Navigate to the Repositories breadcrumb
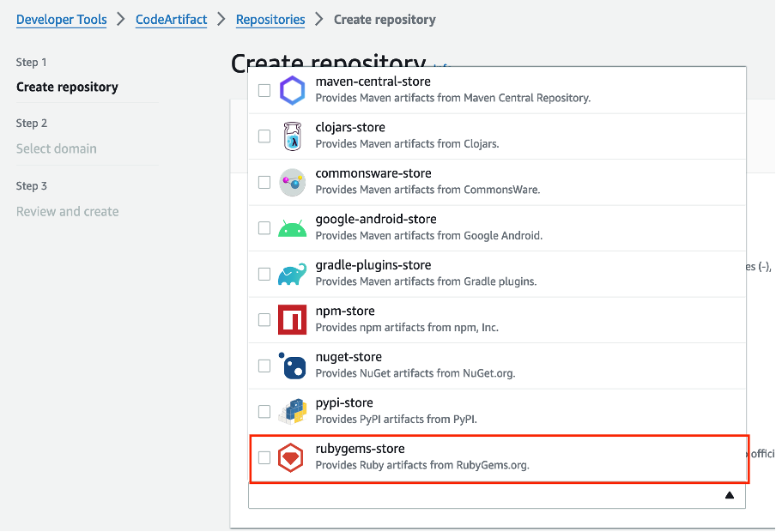 tap(270, 19)
